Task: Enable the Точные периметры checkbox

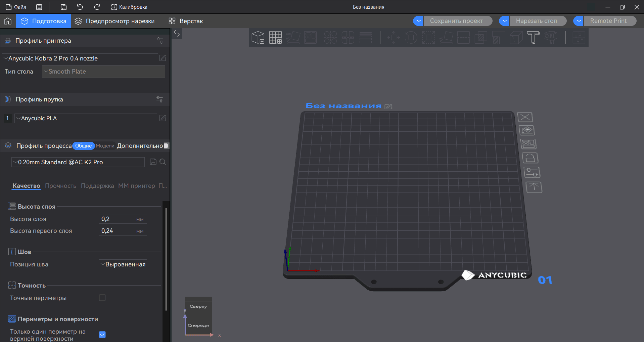Action: click(102, 298)
